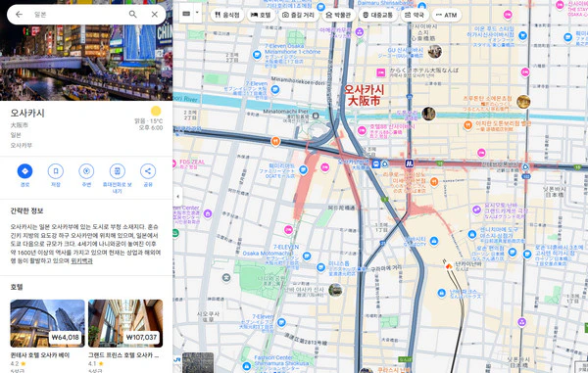588x373 pixels.
Task: Select the 요시모토 난바 그랜드 카게츠 극장 pin
Action: click(476, 210)
